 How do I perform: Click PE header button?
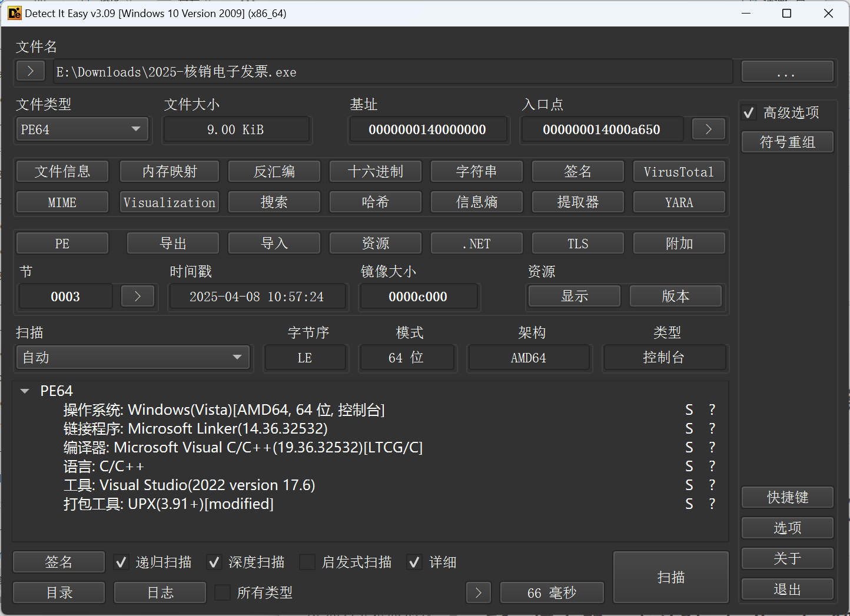[x=62, y=243]
